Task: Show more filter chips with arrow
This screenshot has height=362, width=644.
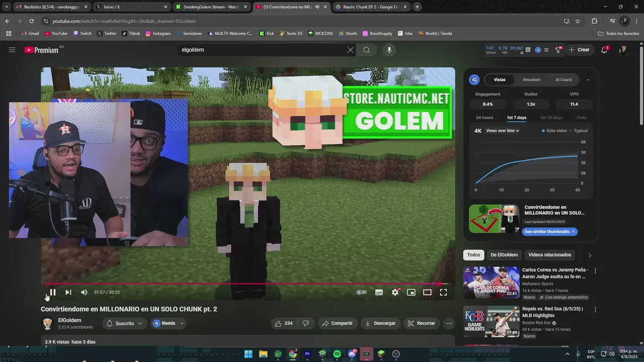Action: coord(590,255)
